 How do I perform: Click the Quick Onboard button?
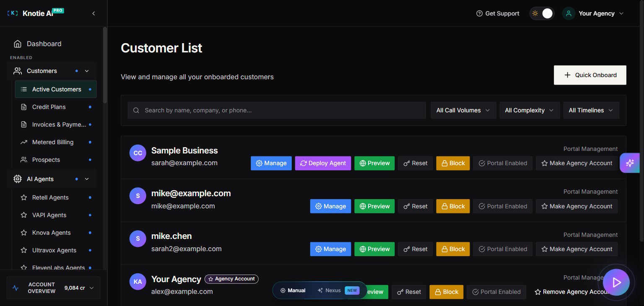tap(590, 75)
